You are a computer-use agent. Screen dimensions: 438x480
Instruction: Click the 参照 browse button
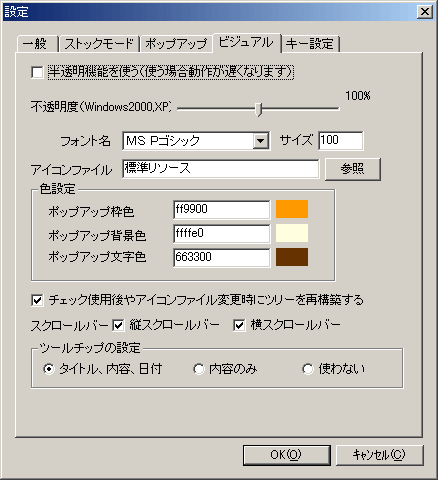tap(353, 169)
